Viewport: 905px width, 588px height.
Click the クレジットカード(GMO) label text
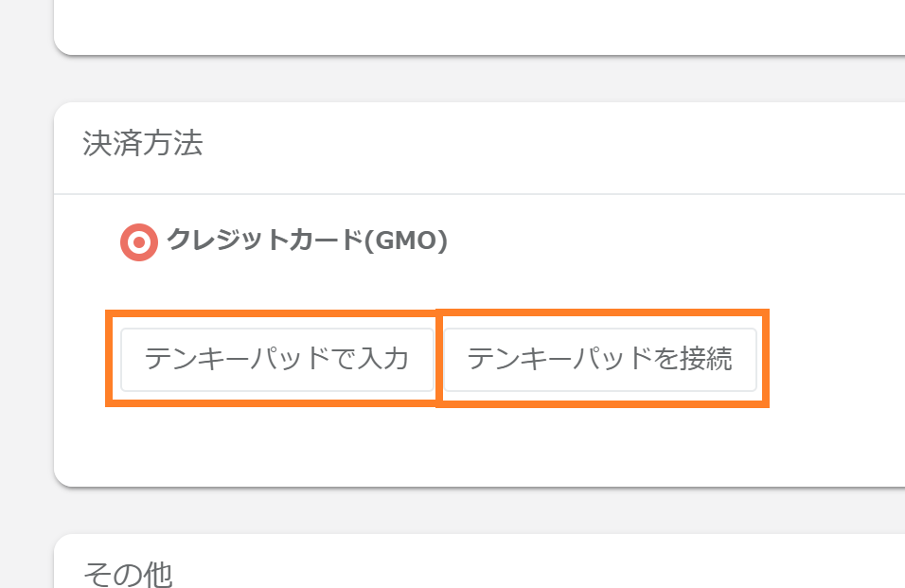pos(306,241)
